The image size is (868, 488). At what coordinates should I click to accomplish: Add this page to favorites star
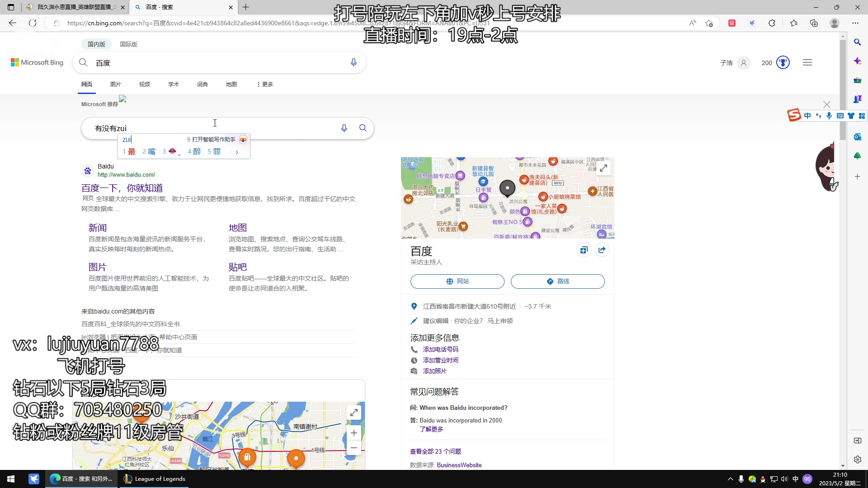(x=709, y=23)
